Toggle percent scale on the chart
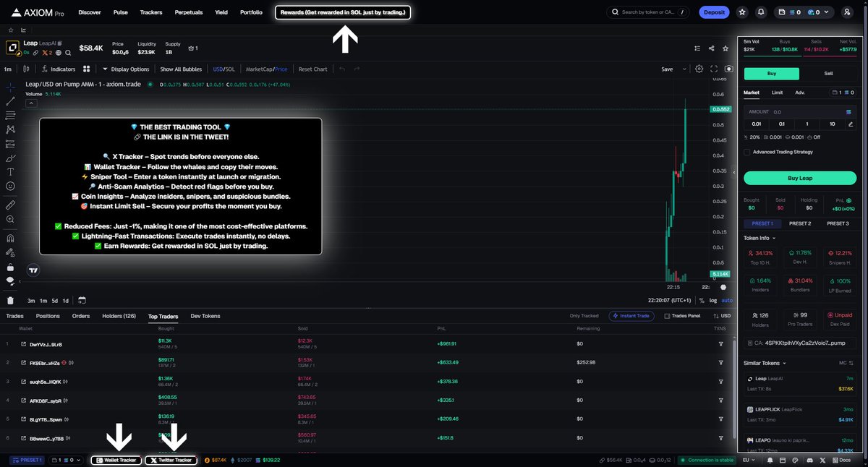868x467 pixels. 702,300
